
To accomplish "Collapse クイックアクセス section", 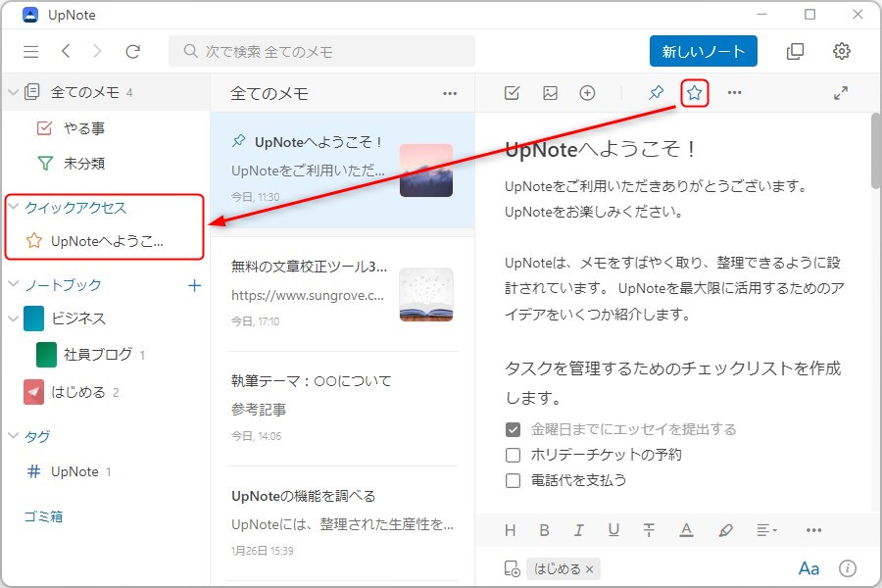I will (x=14, y=207).
